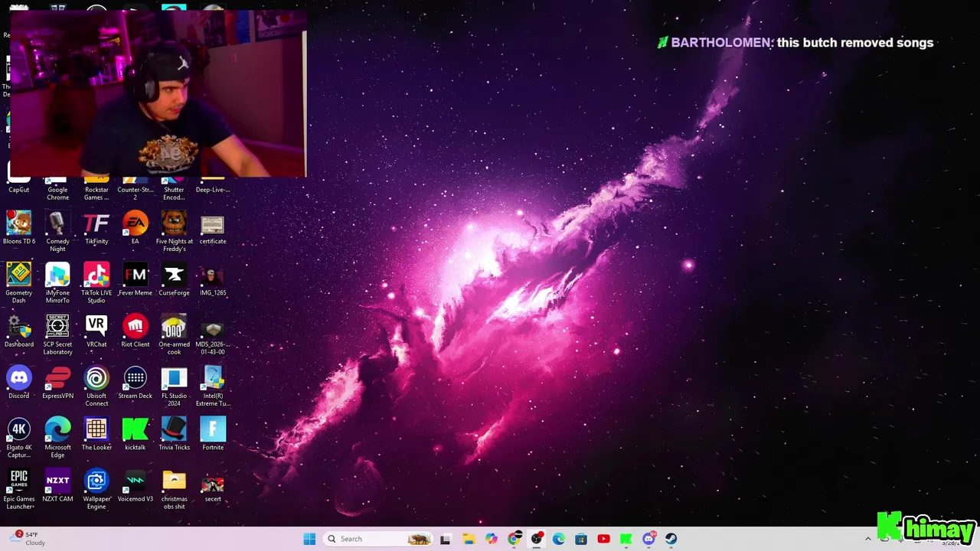Viewport: 980px width, 551px height.
Task: Open the VRChat desktop icon
Action: [96, 331]
